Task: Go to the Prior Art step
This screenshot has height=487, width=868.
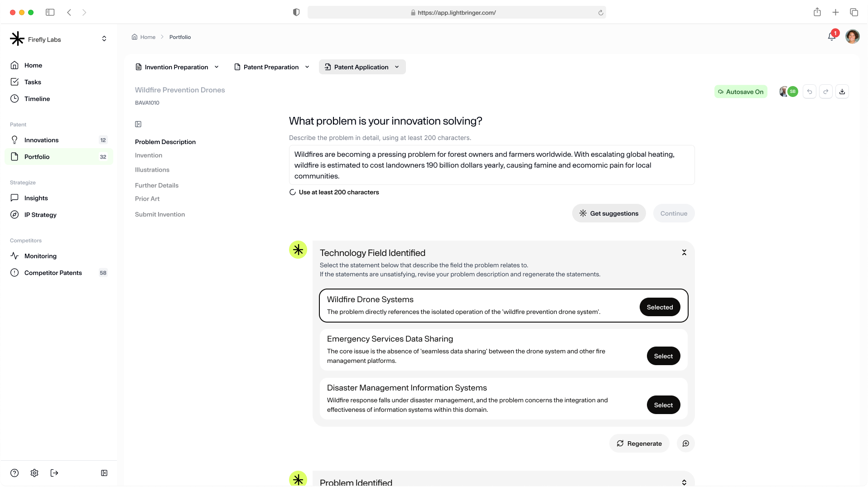Action: point(147,199)
